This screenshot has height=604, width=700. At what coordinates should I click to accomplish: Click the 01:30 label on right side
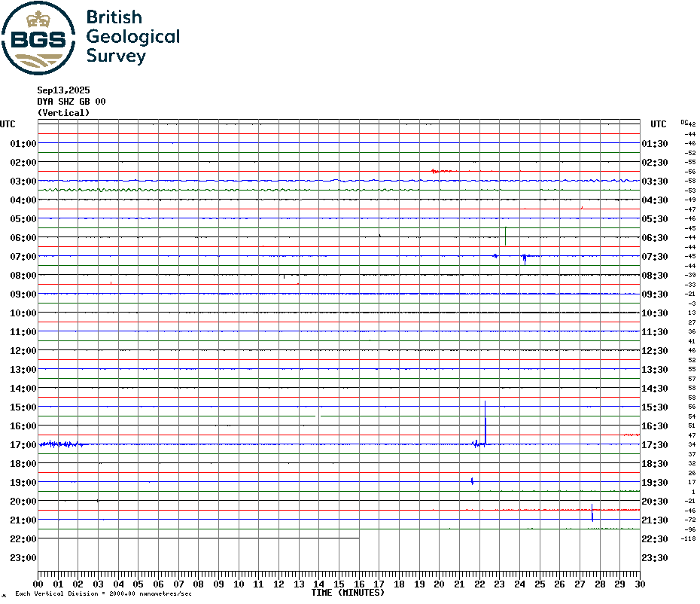point(655,143)
